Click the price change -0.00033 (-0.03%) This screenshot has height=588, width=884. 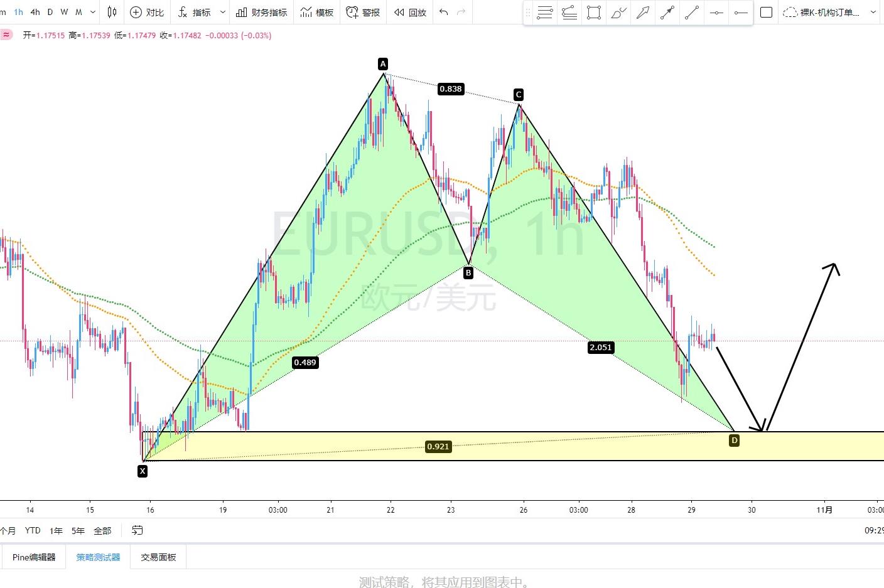[239, 36]
